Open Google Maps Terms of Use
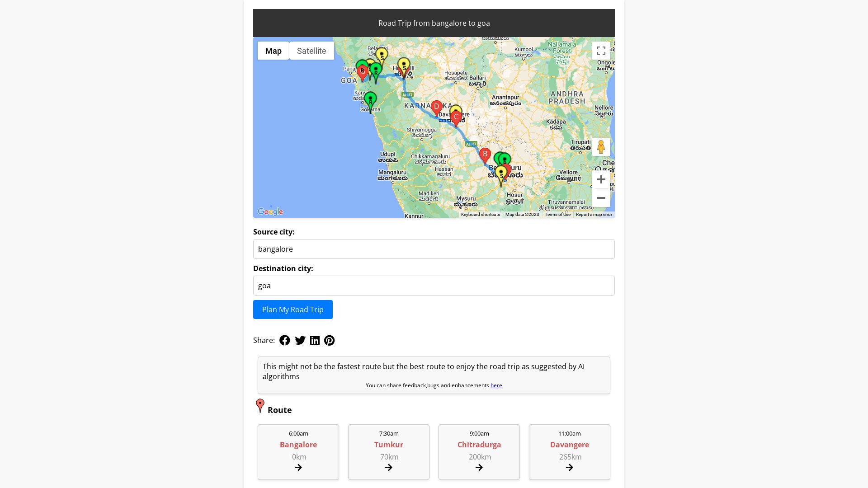The image size is (868, 488). pos(557,215)
